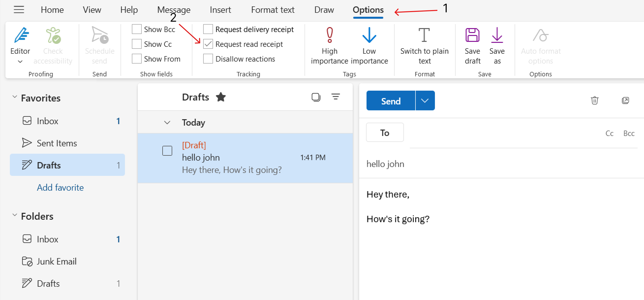Click the Low importance arrow icon

pos(369,35)
